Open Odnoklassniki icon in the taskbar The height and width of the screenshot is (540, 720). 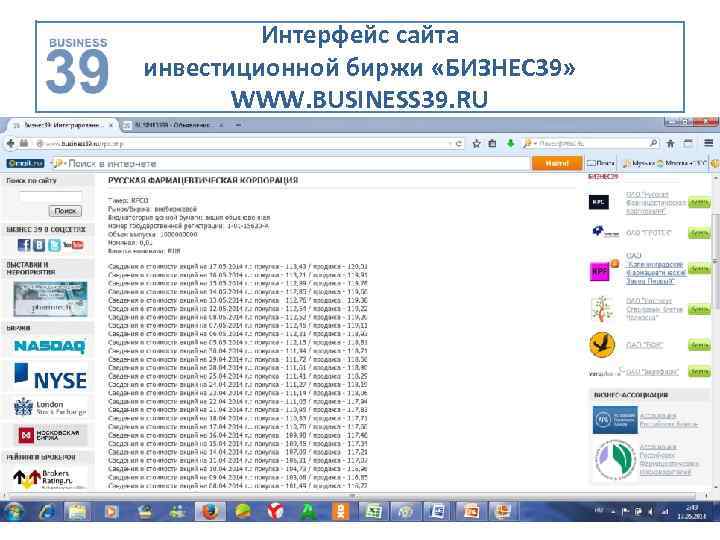[x=340, y=511]
